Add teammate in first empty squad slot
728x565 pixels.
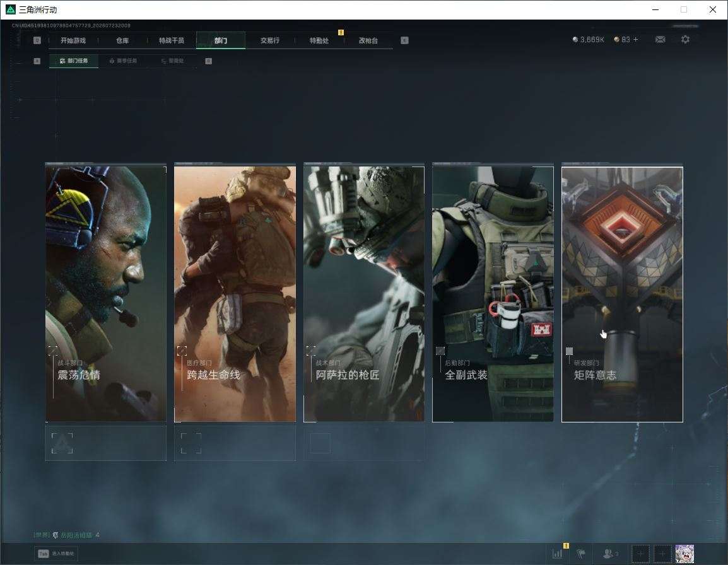(x=640, y=554)
